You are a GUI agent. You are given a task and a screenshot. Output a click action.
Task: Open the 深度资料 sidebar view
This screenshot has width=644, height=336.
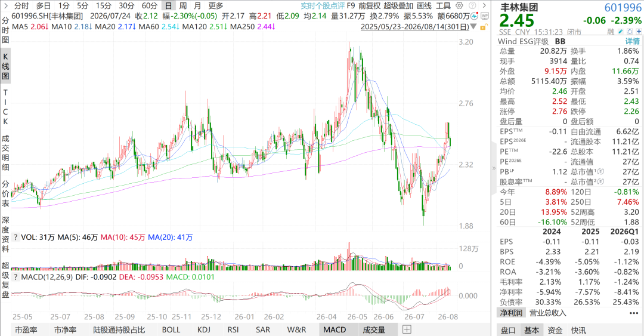(x=5, y=235)
